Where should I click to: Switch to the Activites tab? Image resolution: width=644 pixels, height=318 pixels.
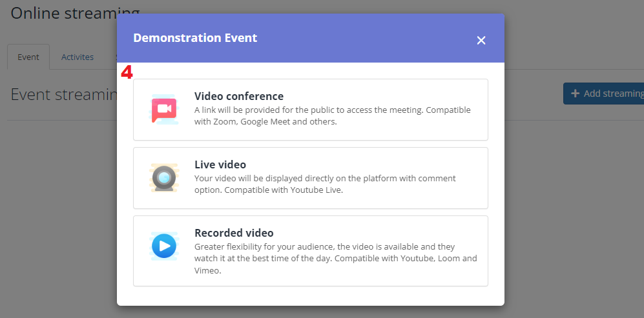coord(78,57)
